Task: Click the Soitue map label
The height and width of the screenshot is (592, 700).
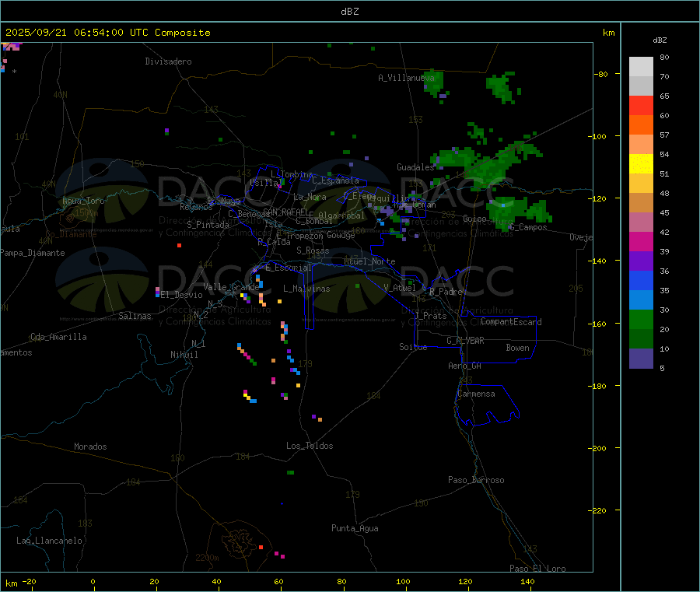Action: (413, 347)
